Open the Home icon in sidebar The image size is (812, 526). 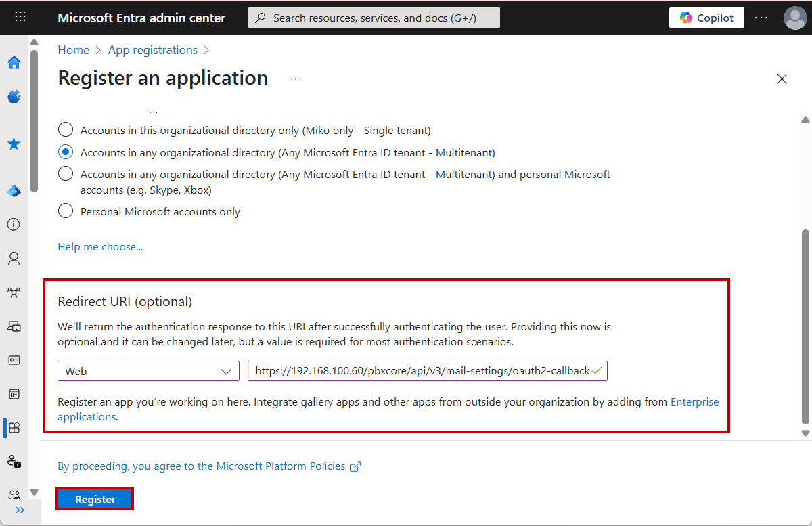(14, 63)
